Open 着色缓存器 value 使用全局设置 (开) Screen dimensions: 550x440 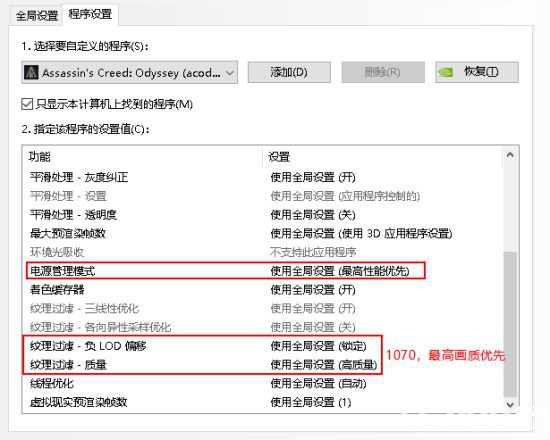(313, 290)
